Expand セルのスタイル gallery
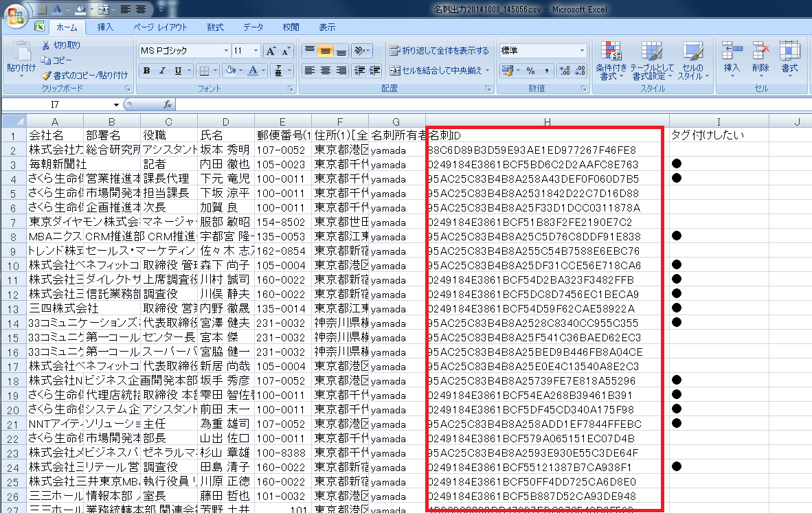The image size is (812, 513). (x=693, y=60)
